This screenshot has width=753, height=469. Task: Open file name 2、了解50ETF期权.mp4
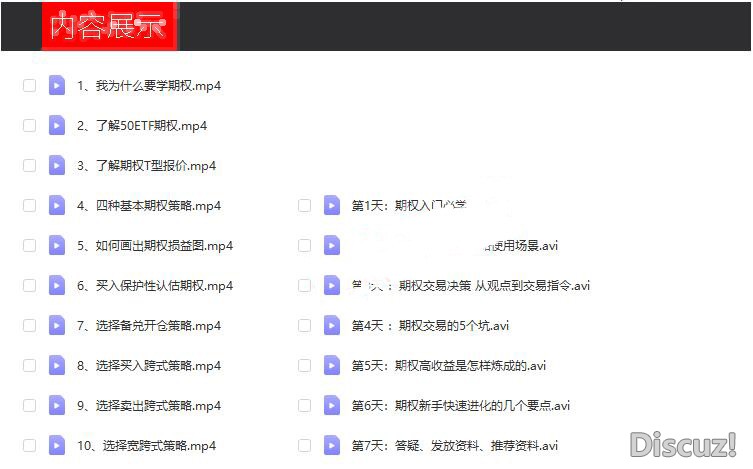click(142, 126)
